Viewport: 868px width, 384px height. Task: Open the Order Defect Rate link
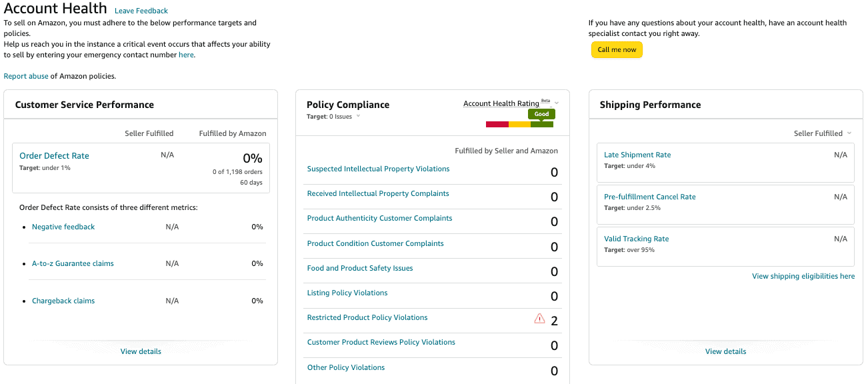click(x=54, y=156)
